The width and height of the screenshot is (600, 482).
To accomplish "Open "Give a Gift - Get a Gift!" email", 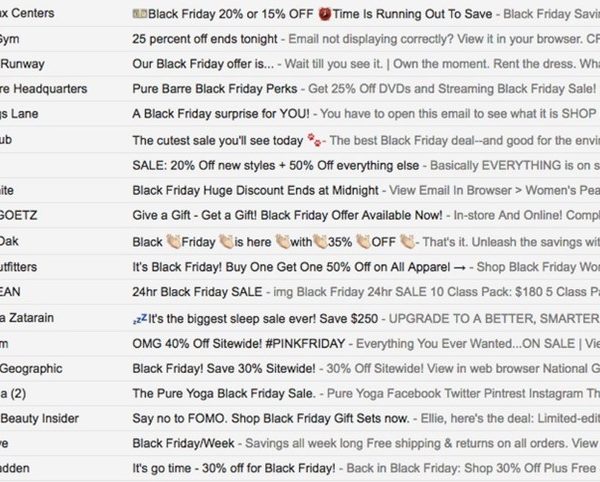I will click(x=300, y=215).
